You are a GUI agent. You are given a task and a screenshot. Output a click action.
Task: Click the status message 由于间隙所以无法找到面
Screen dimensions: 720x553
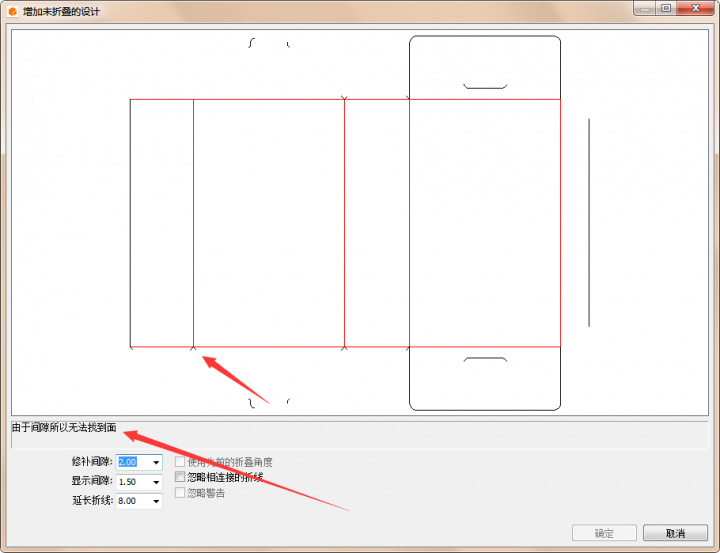point(64,428)
